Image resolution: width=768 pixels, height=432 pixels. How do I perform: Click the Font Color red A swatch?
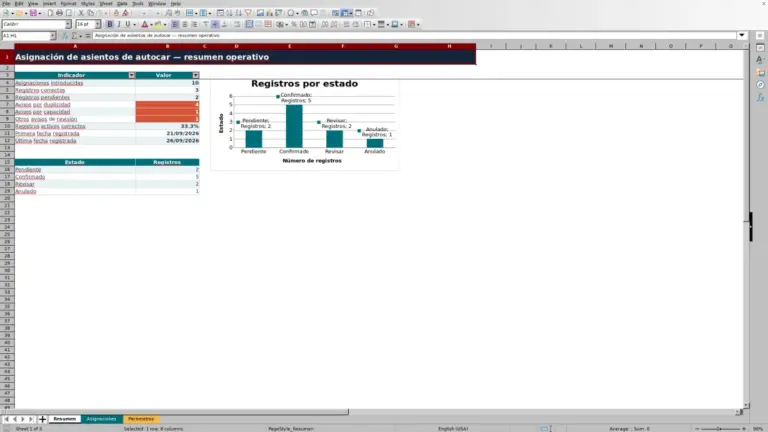coord(144,24)
